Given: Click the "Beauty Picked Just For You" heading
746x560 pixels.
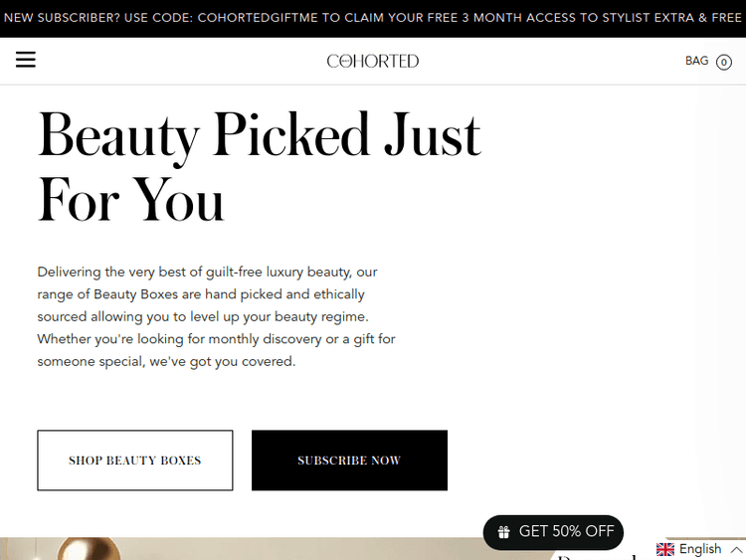Looking at the screenshot, I should (x=259, y=167).
